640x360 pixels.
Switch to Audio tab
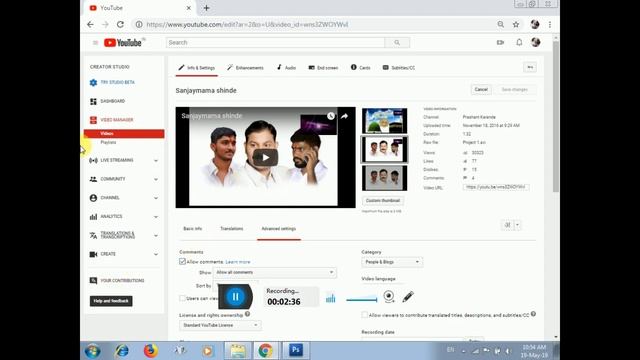[286, 68]
